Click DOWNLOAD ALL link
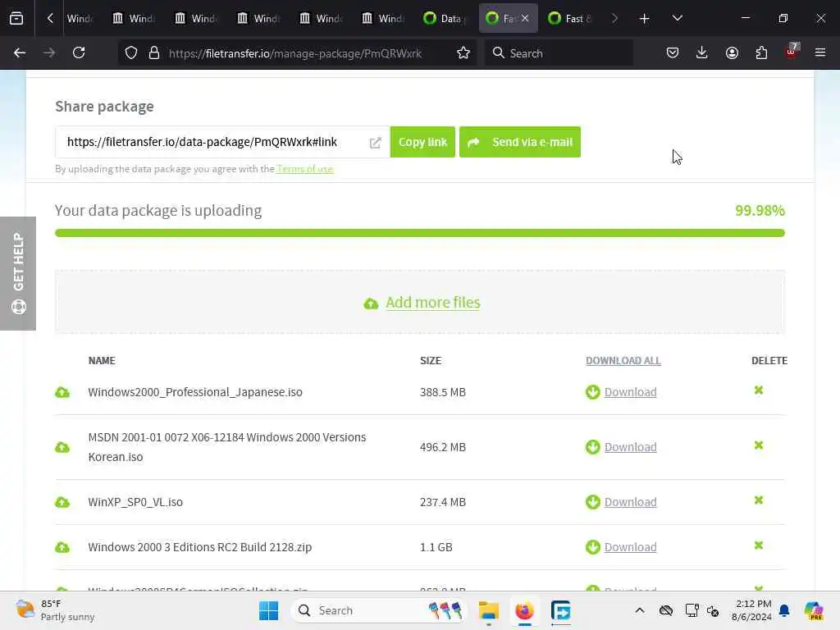Viewport: 840px width, 630px height. click(623, 361)
